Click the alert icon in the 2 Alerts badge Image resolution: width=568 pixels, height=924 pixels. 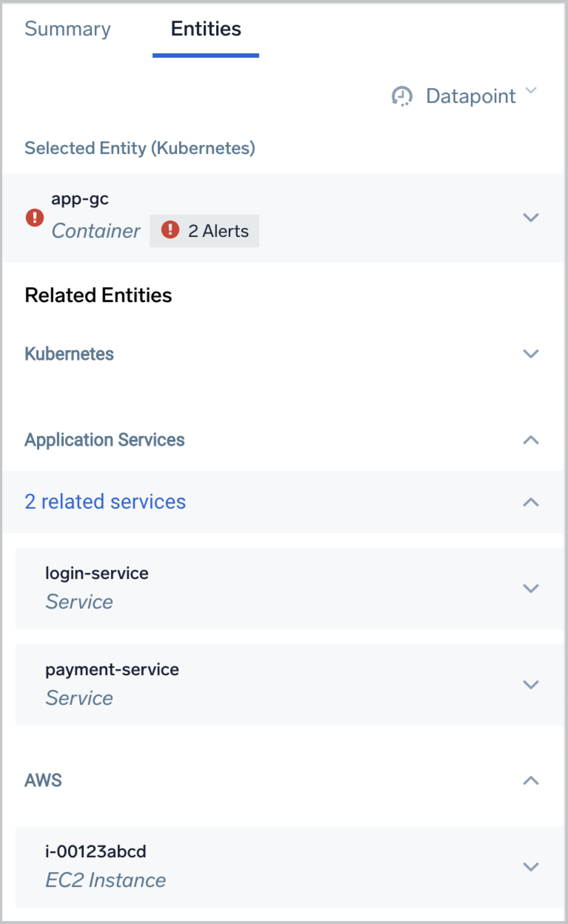click(170, 230)
